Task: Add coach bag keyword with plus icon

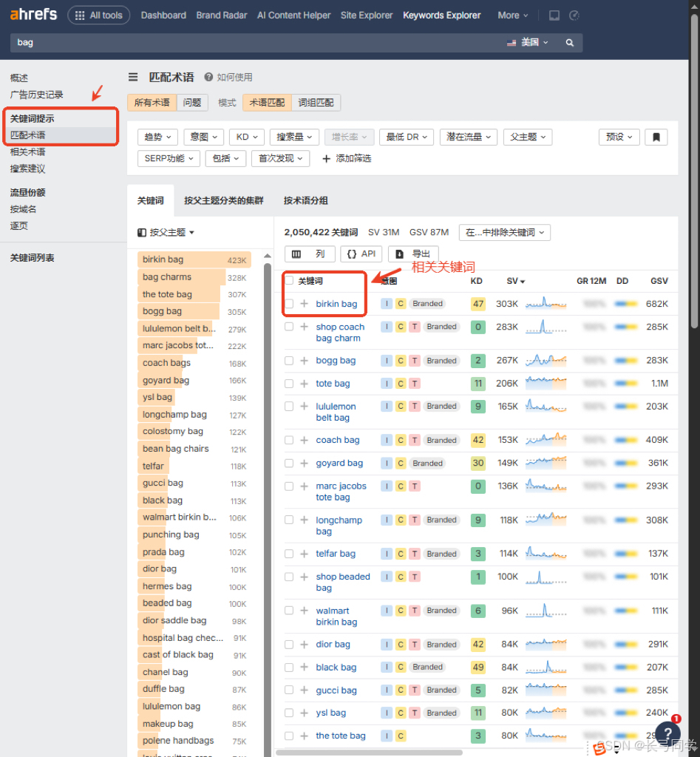Action: pyautogui.click(x=304, y=441)
